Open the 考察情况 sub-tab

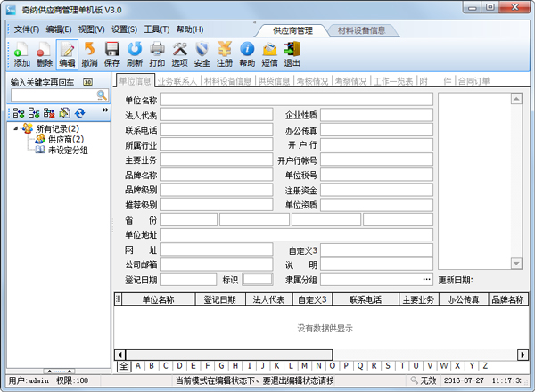[x=350, y=81]
